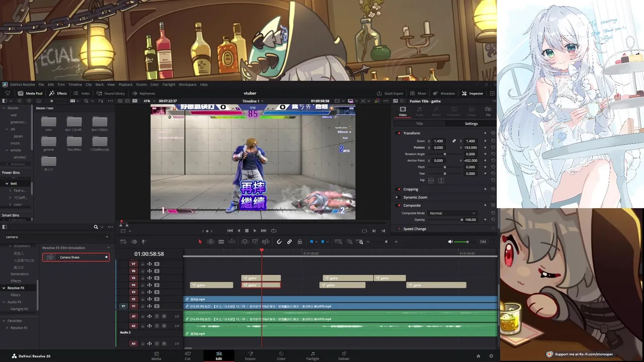
Task: Switch to the Fairlight page tab
Action: (312, 355)
